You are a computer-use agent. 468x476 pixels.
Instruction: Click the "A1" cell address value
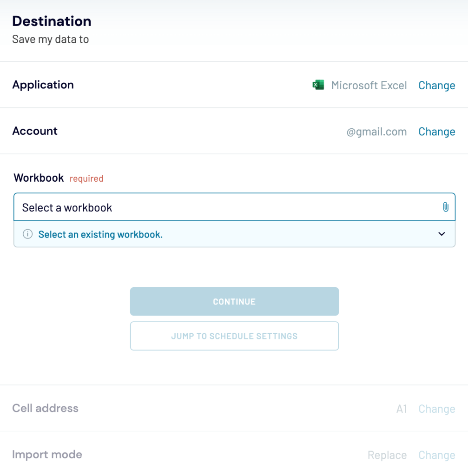401,409
